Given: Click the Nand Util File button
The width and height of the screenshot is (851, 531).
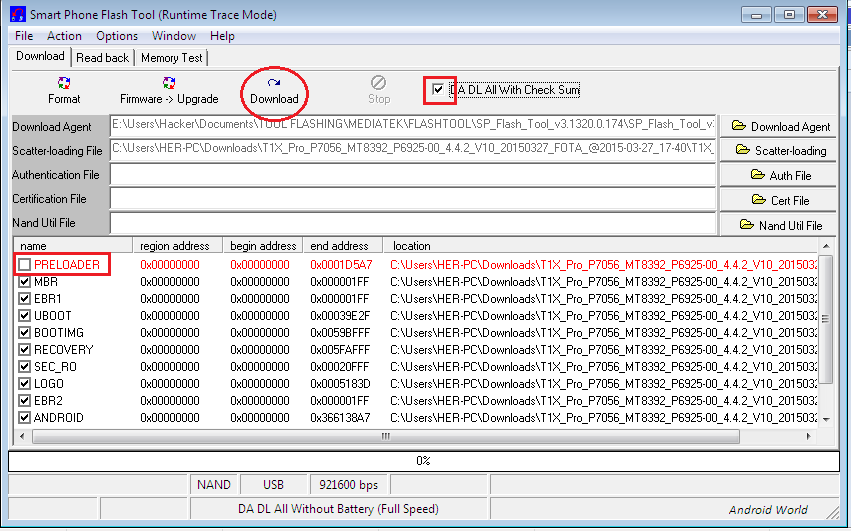Looking at the screenshot, I should (x=778, y=225).
